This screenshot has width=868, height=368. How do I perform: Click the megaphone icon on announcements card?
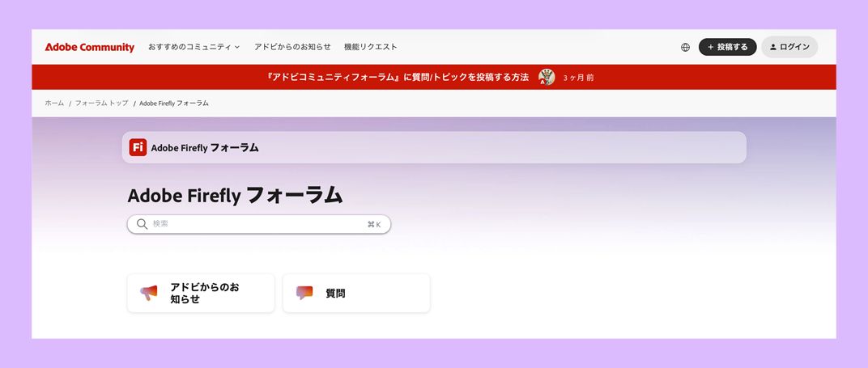click(x=149, y=293)
